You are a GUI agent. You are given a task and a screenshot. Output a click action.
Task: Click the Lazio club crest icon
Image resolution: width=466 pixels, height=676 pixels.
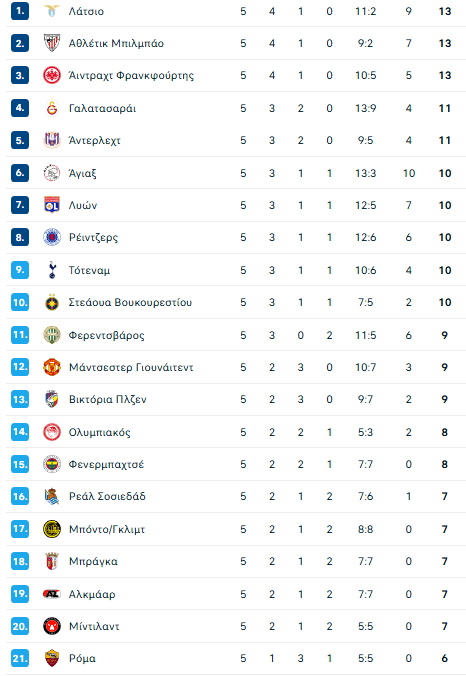(52, 11)
